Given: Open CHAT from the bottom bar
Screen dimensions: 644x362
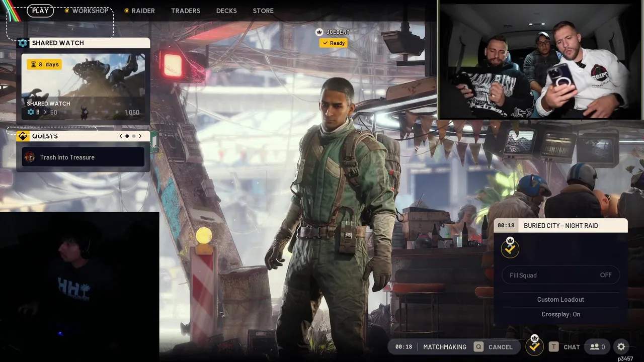Looking at the screenshot, I should [572, 347].
